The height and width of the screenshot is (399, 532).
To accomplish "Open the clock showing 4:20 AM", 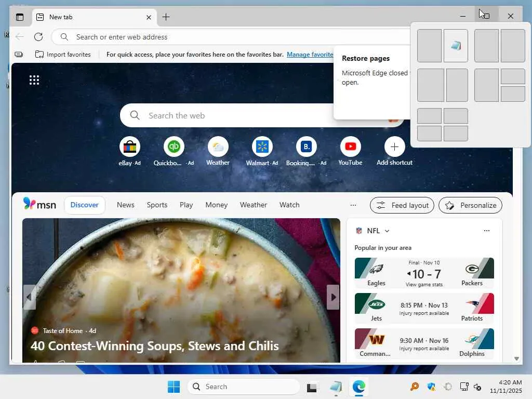I will coord(506,387).
